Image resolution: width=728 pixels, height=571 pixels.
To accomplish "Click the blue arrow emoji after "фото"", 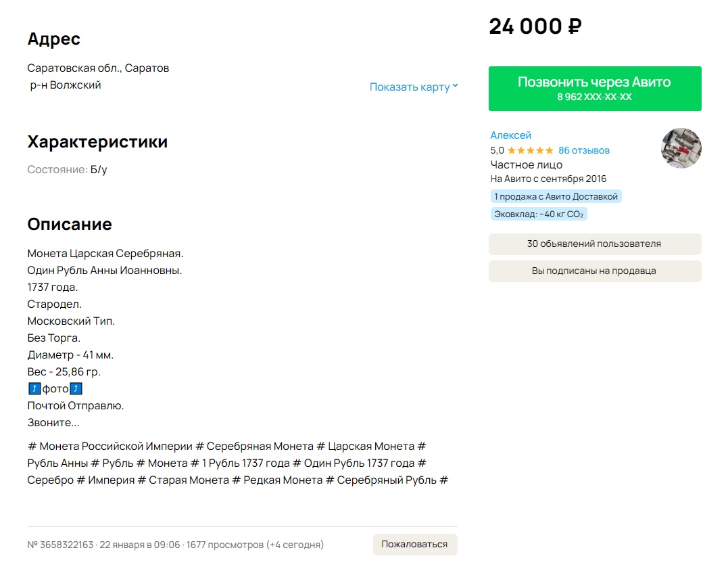I will click(x=76, y=389).
